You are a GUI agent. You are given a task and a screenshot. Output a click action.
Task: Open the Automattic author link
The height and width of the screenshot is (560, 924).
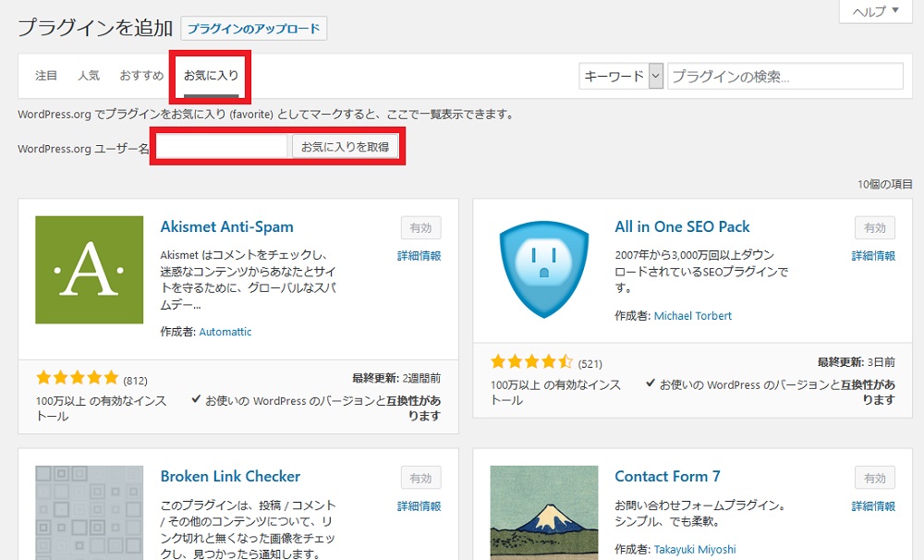[225, 332]
